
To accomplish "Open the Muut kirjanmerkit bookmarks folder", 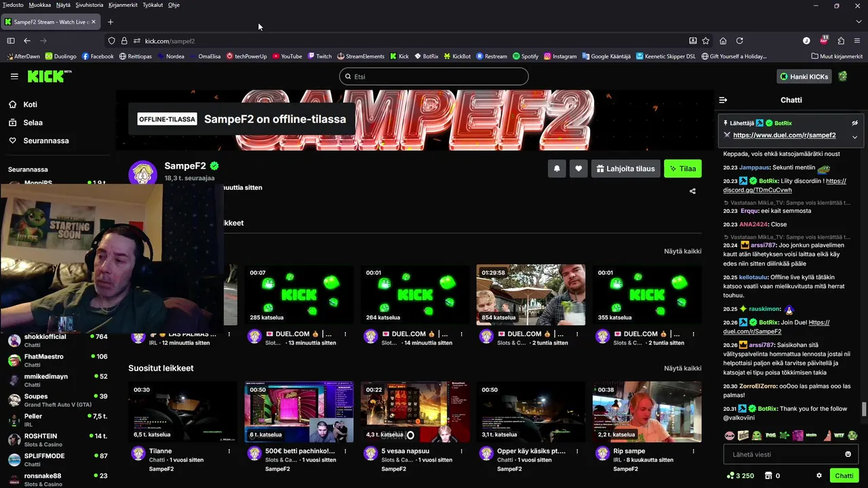I will click(x=836, y=56).
